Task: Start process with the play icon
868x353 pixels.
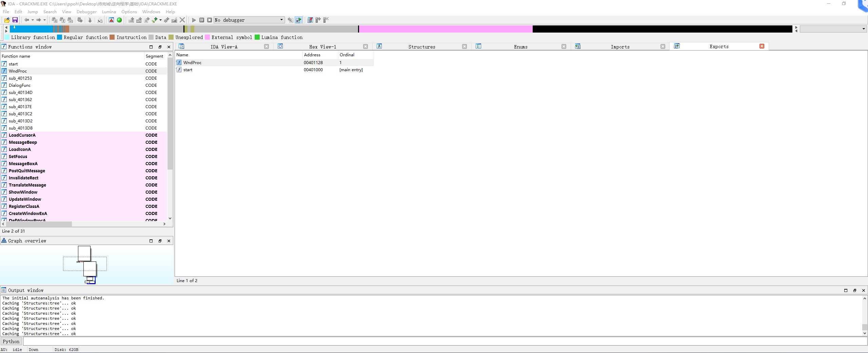Action: pyautogui.click(x=194, y=20)
